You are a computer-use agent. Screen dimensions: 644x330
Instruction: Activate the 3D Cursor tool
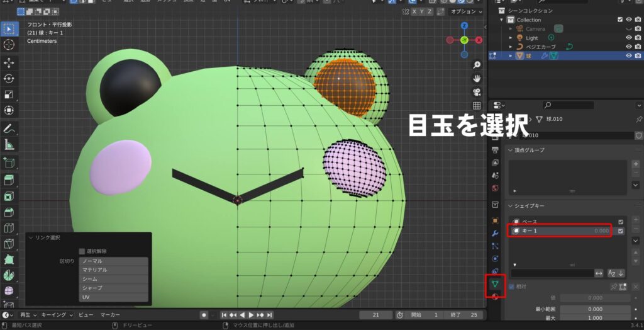(x=9, y=45)
